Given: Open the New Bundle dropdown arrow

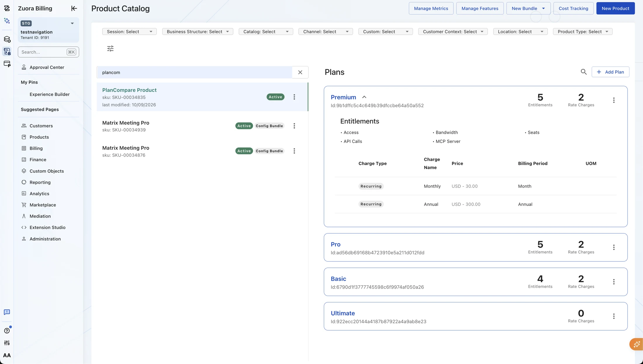Looking at the screenshot, I should [x=543, y=8].
